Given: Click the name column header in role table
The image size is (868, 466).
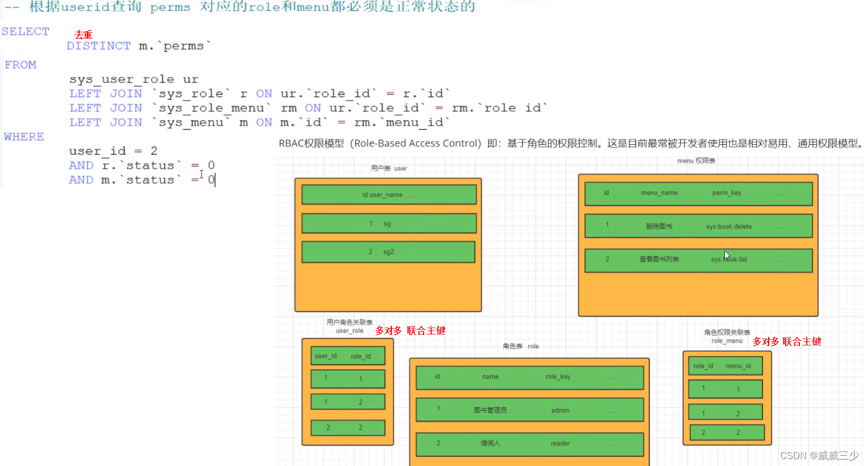Looking at the screenshot, I should point(490,377).
